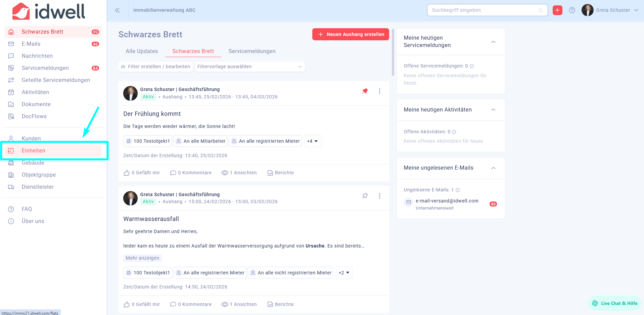Like the 'Der Frühlung kommt' post
The image size is (644, 315).
click(x=142, y=173)
